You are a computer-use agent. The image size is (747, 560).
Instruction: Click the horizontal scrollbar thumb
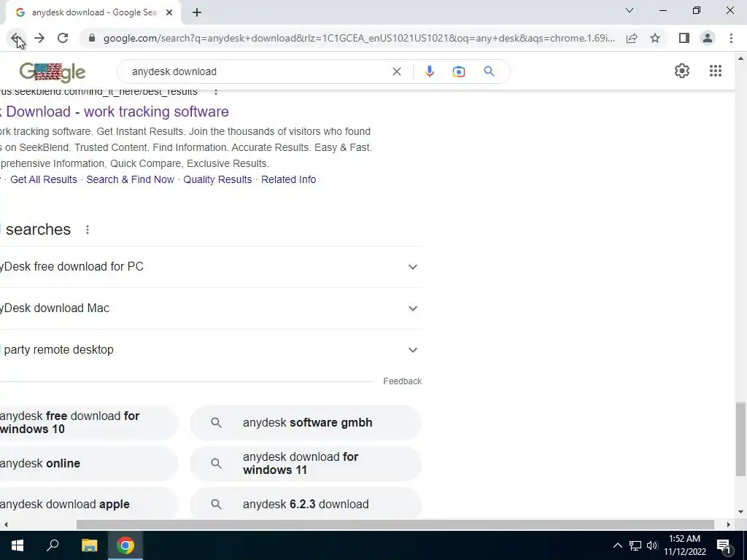(x=395, y=524)
